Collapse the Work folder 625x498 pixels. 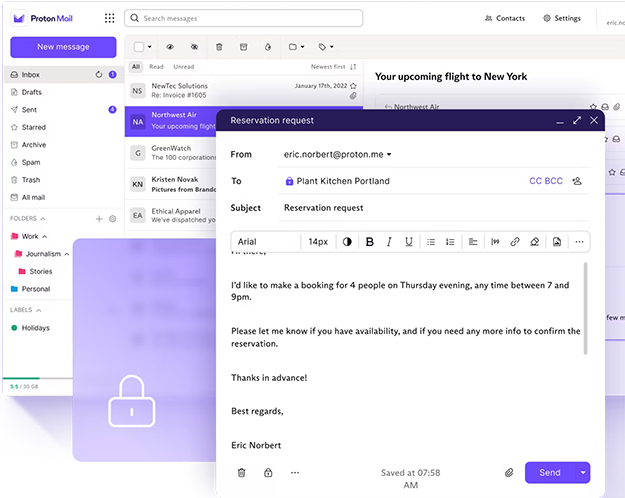point(44,236)
